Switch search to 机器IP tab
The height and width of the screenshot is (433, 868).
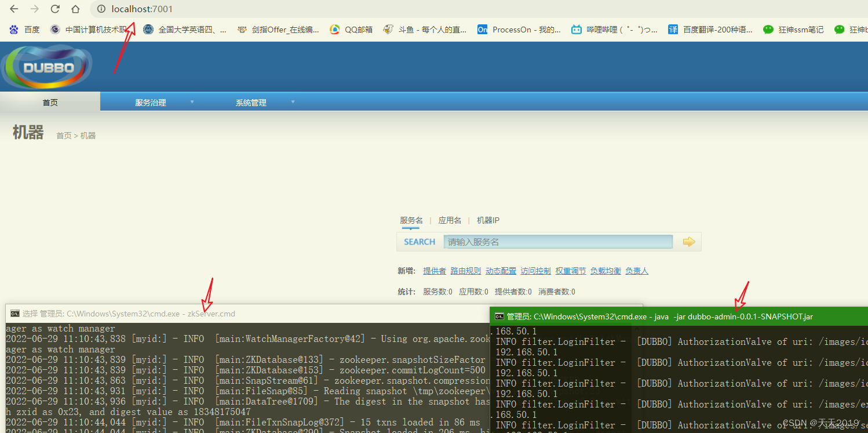point(488,220)
